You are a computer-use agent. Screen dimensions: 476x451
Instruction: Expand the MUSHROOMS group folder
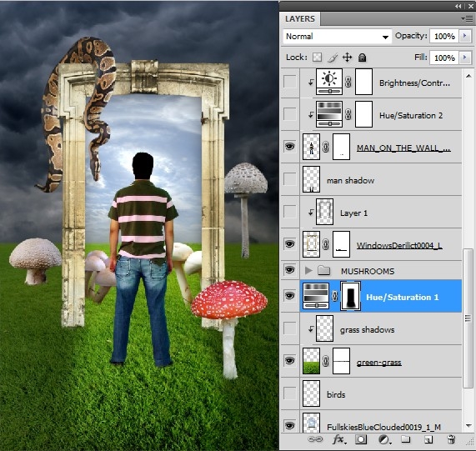click(x=308, y=270)
